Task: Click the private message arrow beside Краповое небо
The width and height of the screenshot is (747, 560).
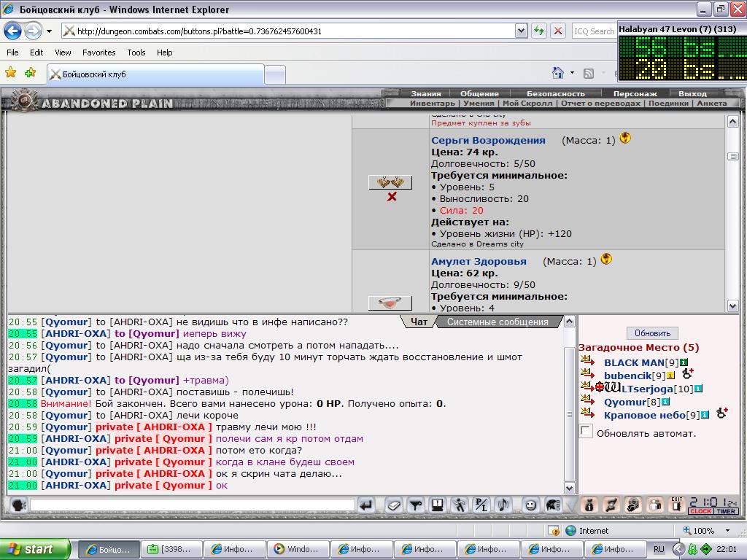Action: point(587,413)
